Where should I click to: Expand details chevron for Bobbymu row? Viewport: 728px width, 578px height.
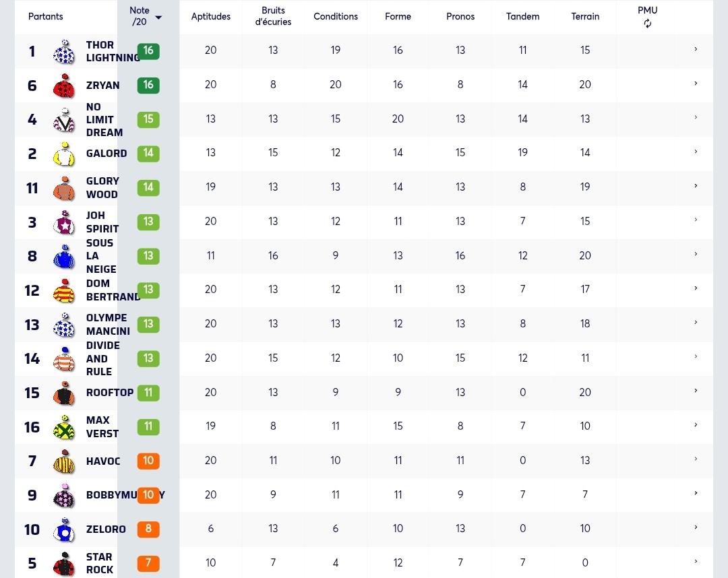[x=696, y=493]
